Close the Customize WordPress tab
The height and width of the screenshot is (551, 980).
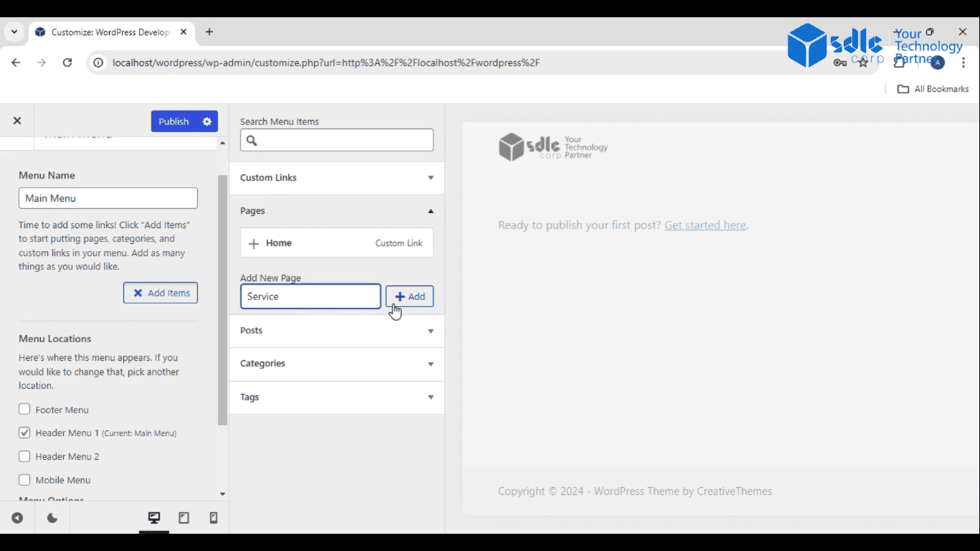pyautogui.click(x=184, y=32)
